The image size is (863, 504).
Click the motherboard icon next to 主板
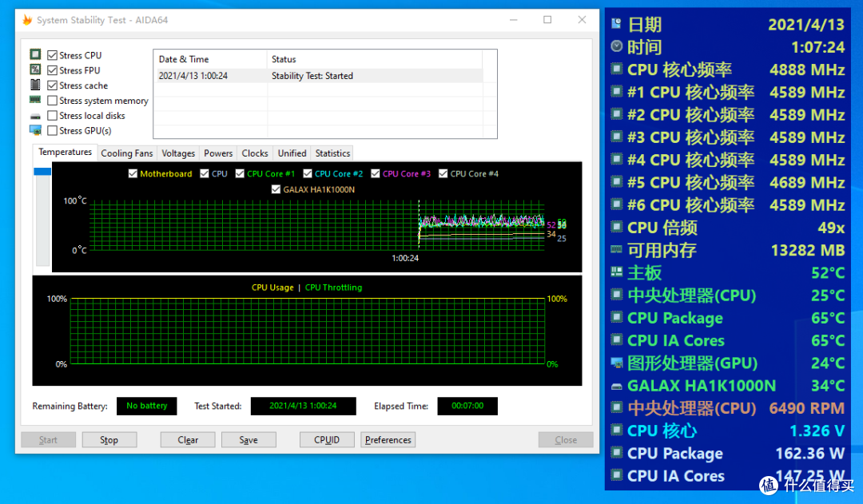616,272
